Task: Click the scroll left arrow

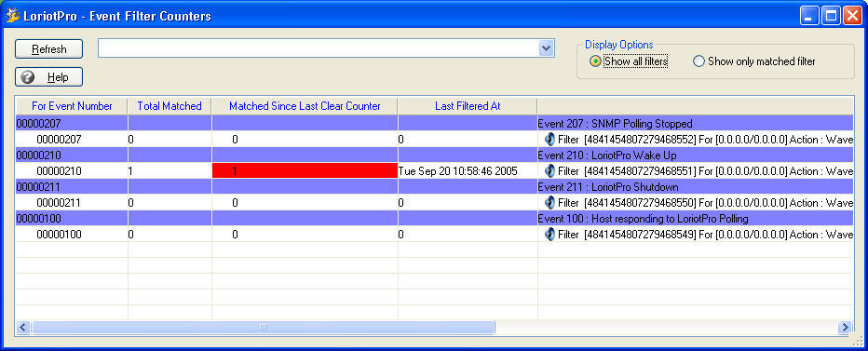Action: coord(23,327)
